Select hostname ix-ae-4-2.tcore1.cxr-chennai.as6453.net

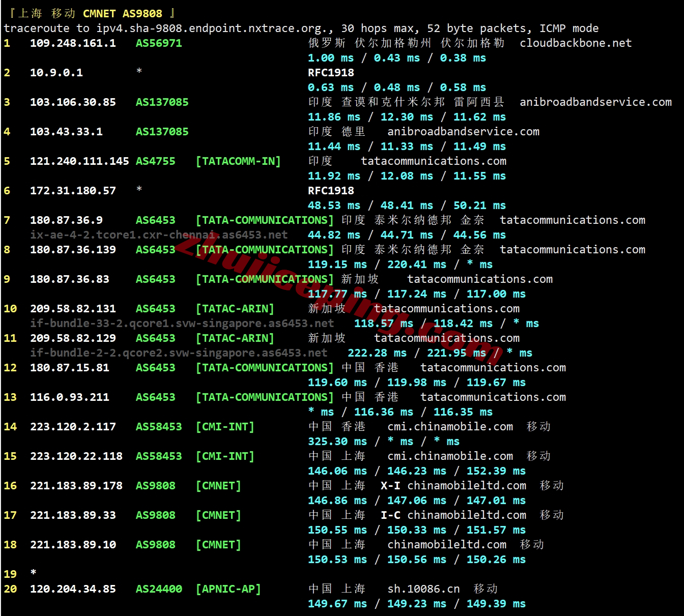[159, 235]
